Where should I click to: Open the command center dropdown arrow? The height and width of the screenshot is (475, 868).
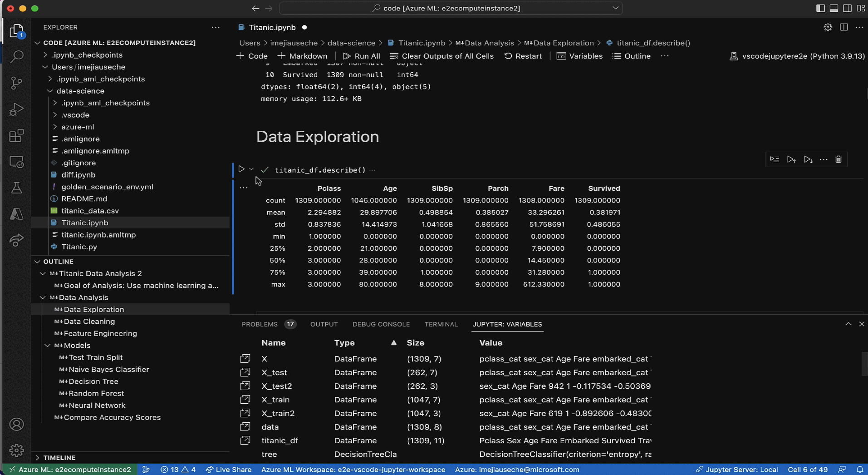615,8
